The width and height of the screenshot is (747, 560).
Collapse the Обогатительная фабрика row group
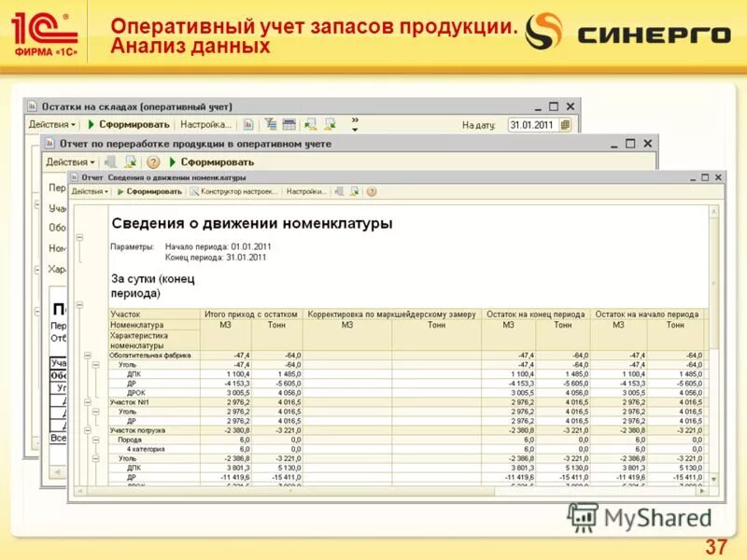[86, 356]
